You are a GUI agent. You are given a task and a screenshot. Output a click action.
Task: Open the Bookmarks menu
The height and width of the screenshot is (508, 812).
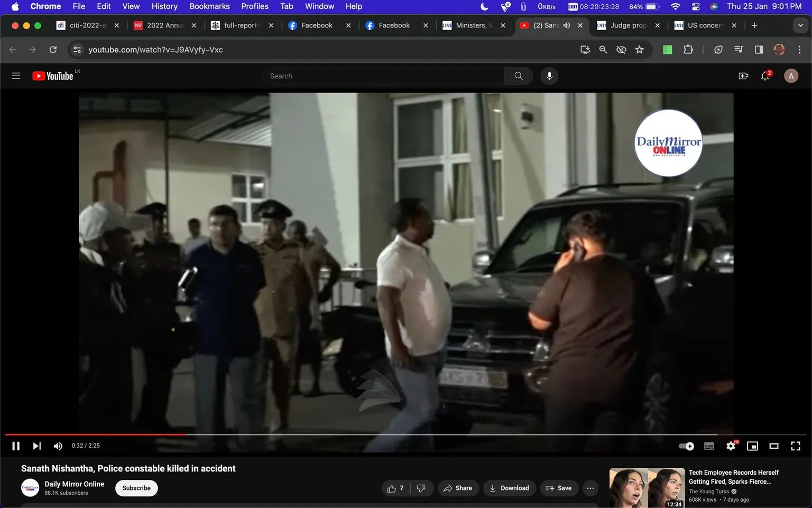(x=209, y=6)
